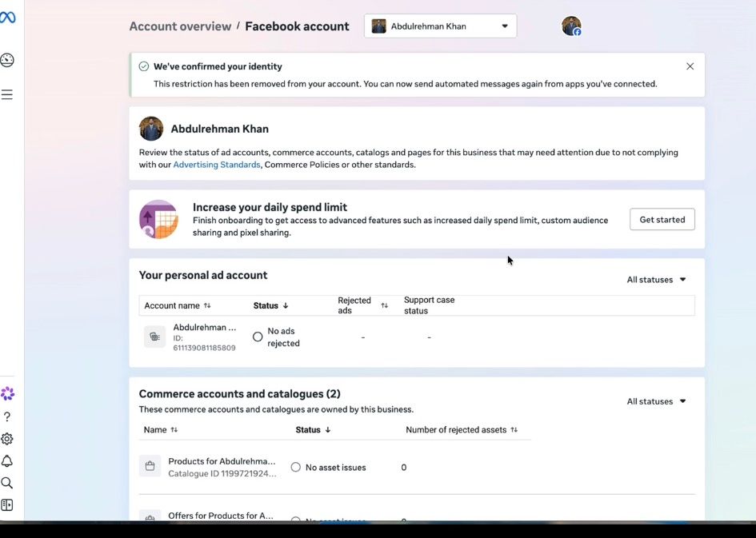Expand the hamburger menu in sidebar
756x538 pixels.
pyautogui.click(x=6, y=94)
